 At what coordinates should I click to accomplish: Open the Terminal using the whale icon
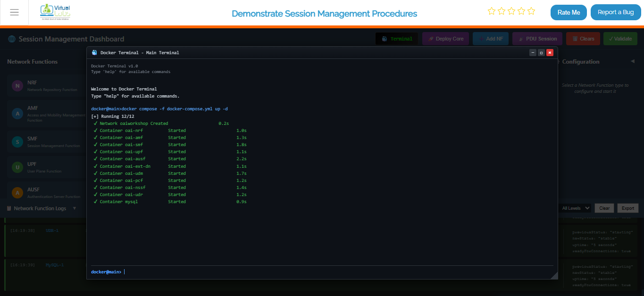[x=386, y=39]
